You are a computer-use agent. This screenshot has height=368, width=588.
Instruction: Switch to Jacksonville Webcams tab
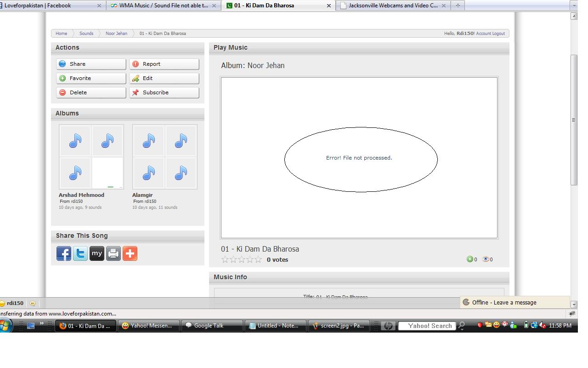393,6
